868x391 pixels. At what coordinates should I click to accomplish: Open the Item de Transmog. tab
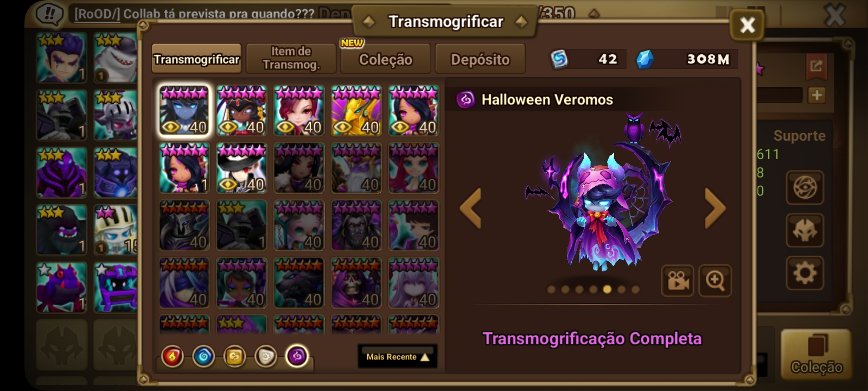click(291, 59)
